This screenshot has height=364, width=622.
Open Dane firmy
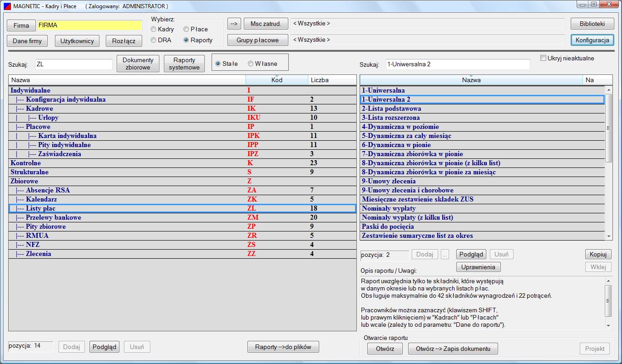point(27,41)
